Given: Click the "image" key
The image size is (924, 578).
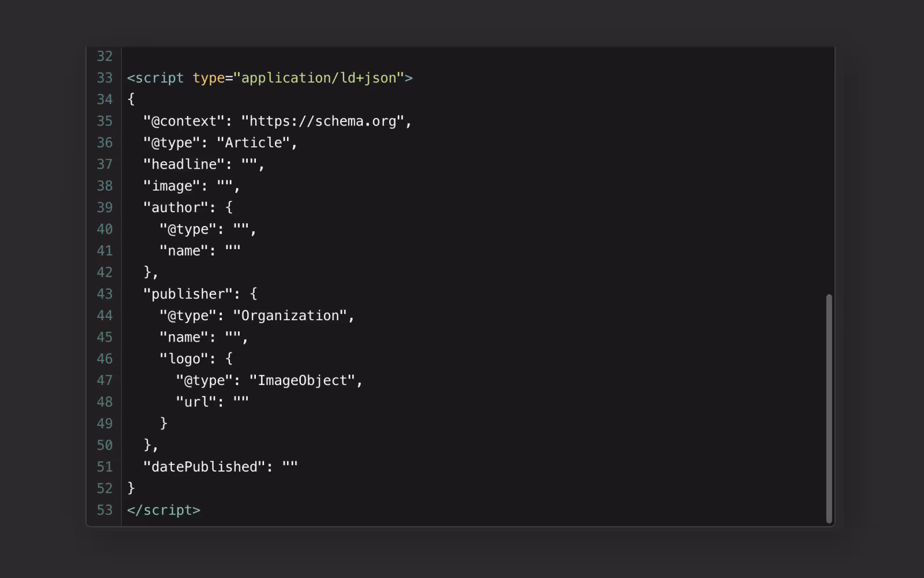Looking at the screenshot, I should (x=172, y=186).
